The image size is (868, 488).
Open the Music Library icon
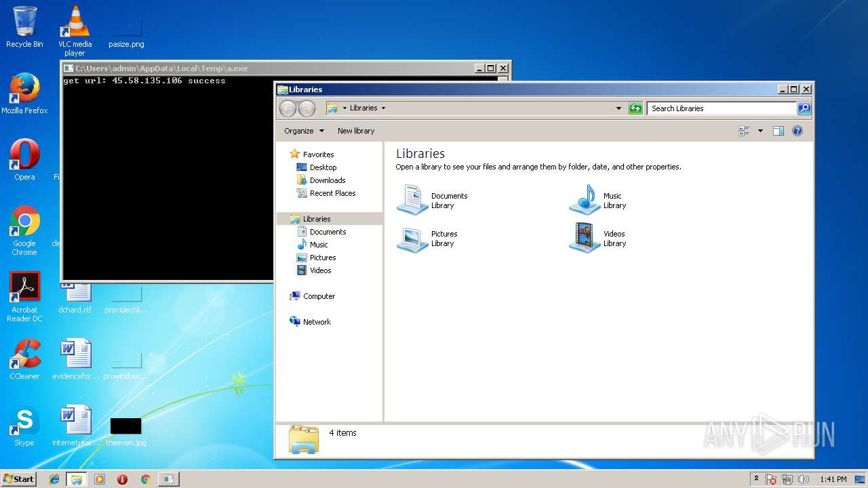(x=598, y=201)
